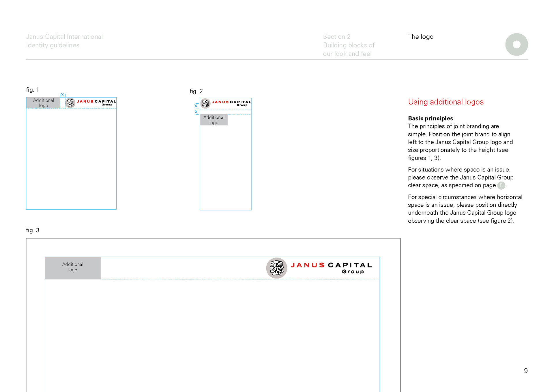Click the 'Section 2' header text
554x392 pixels.
pyautogui.click(x=336, y=37)
